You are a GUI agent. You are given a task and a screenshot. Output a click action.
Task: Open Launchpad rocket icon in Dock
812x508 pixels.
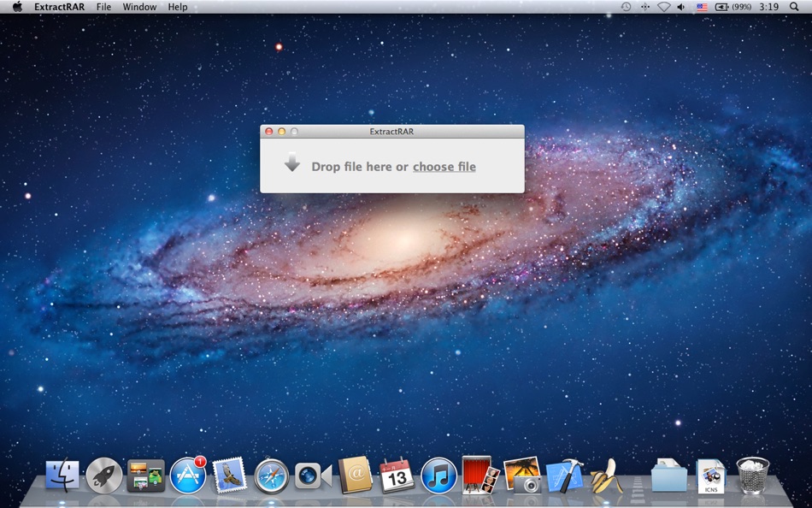point(104,476)
